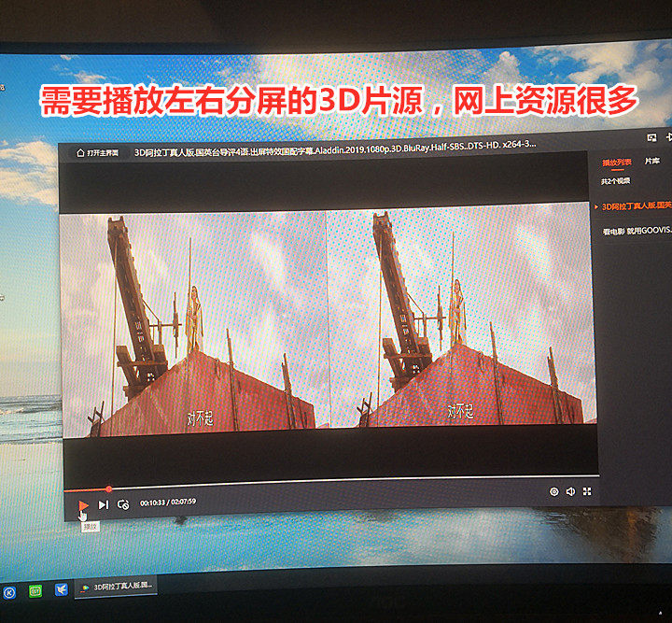Click the 打开主界面 home button
The image size is (672, 623).
point(97,153)
